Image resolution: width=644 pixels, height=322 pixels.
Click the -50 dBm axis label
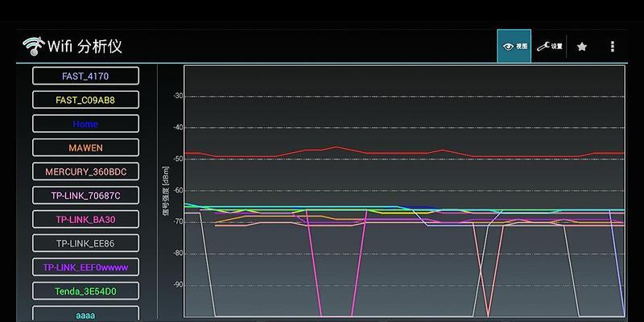coord(177,159)
